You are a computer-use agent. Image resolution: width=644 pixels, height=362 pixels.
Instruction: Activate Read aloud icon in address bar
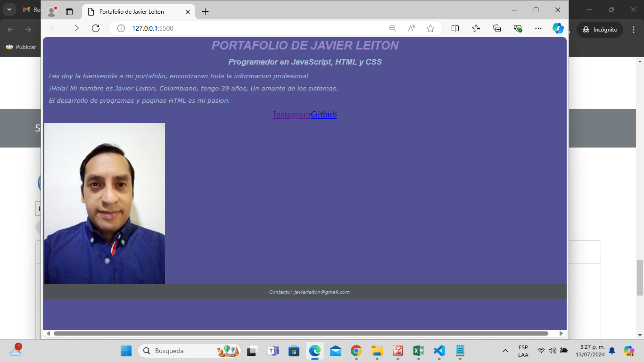pos(412,28)
